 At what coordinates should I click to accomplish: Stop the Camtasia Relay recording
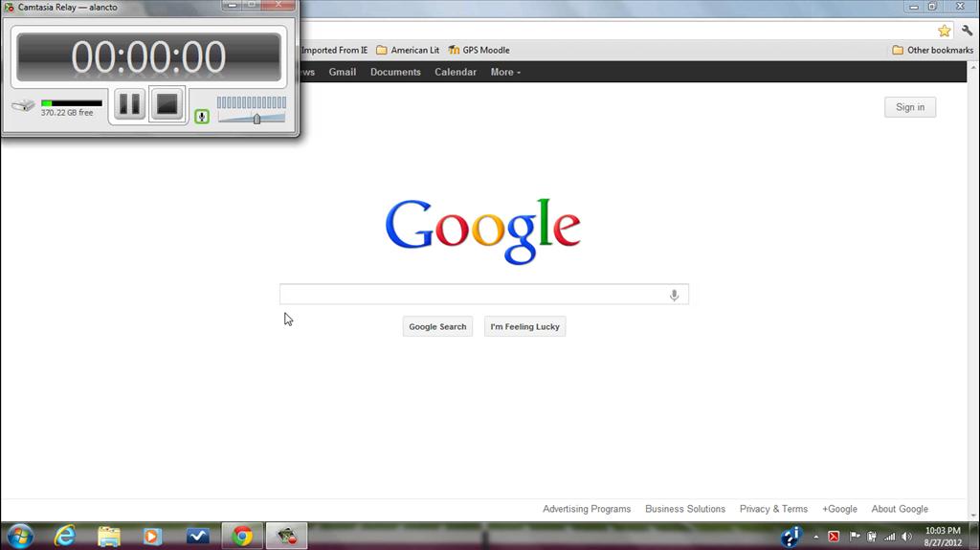pos(167,104)
